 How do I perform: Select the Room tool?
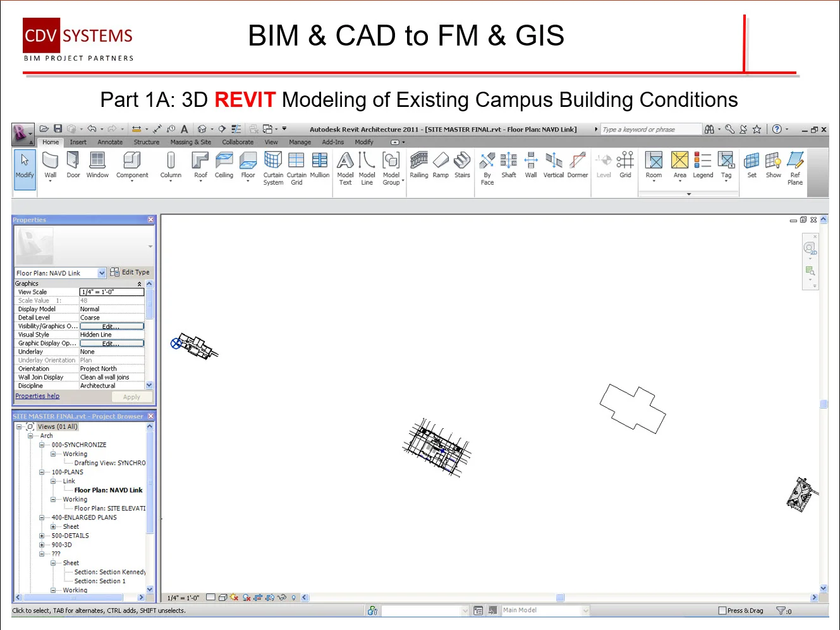[654, 166]
